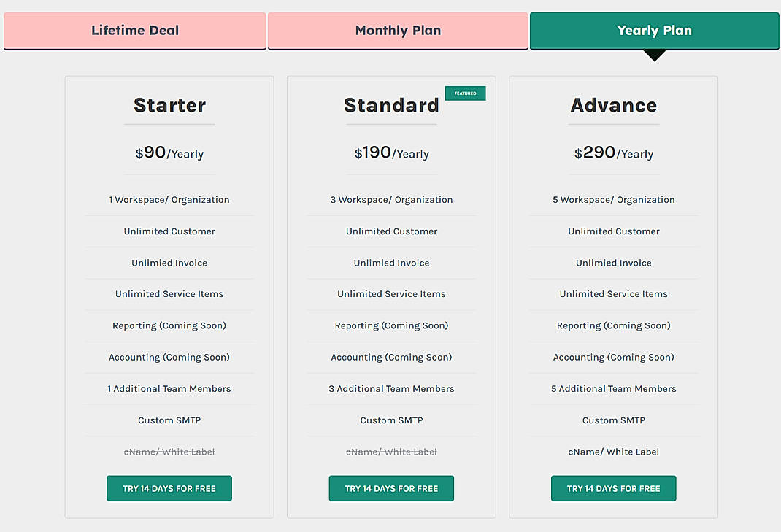Click Custom SMTP in the Advance column
781x532 pixels.
pyautogui.click(x=613, y=420)
